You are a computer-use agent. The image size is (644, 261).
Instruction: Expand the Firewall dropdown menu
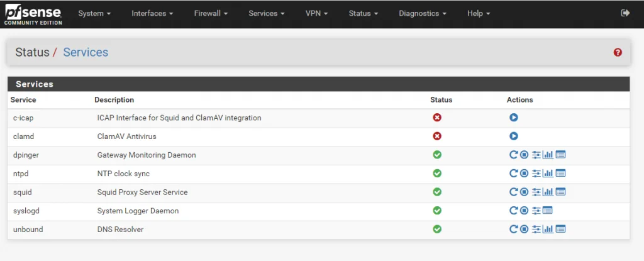click(x=211, y=13)
